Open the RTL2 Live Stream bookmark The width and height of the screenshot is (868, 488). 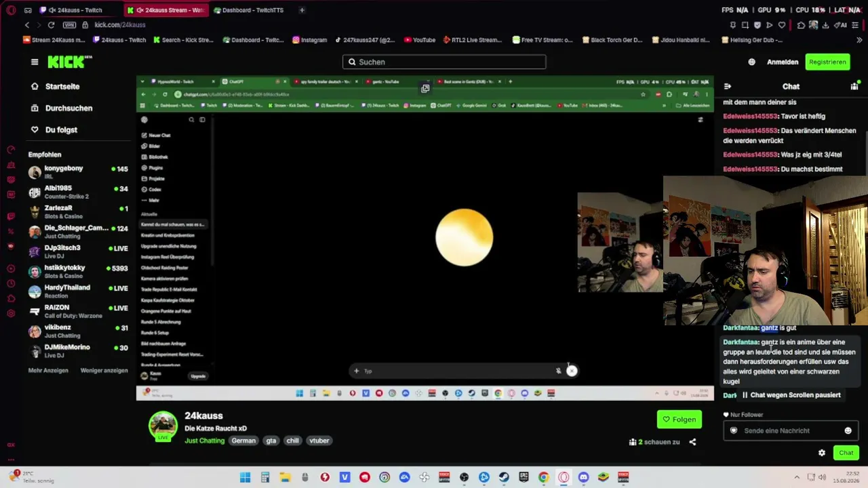[473, 40]
